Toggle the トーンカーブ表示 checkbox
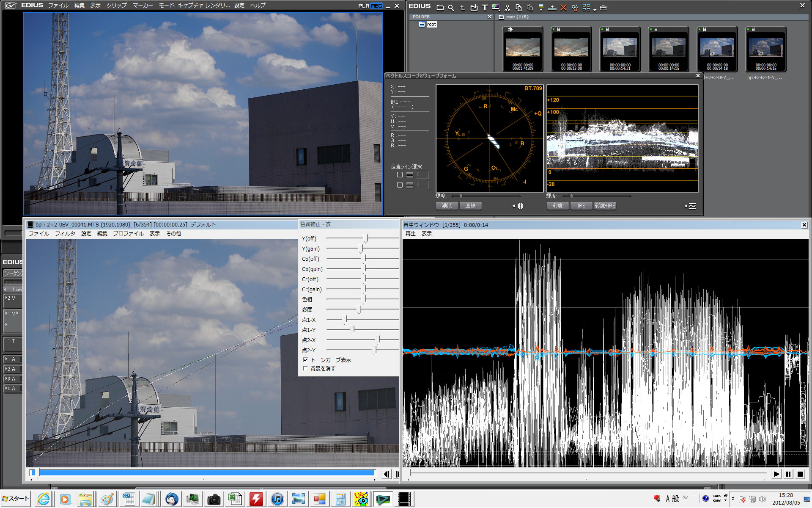The height and width of the screenshot is (508, 812). point(305,360)
